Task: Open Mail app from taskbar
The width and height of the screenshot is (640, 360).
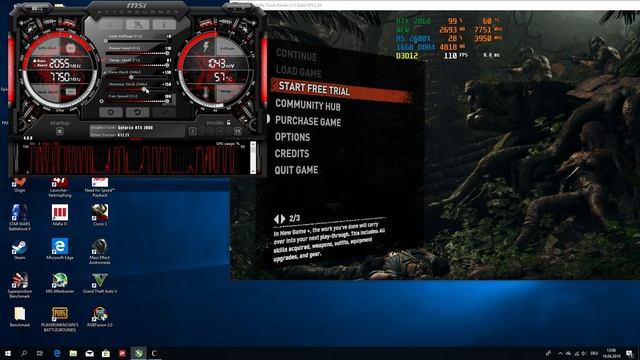Action: pos(89,353)
